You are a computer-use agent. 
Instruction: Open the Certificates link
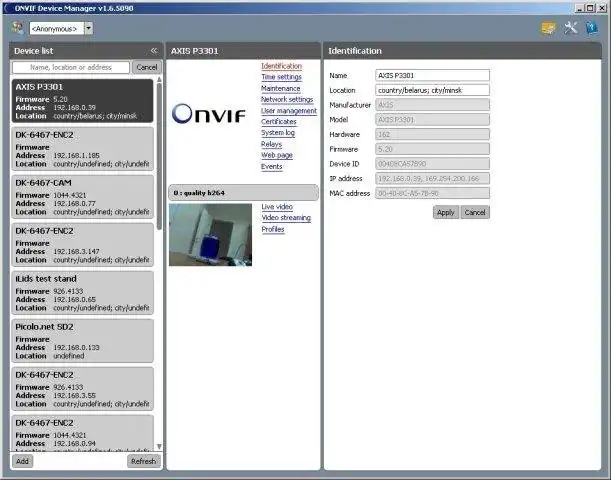pyautogui.click(x=279, y=122)
